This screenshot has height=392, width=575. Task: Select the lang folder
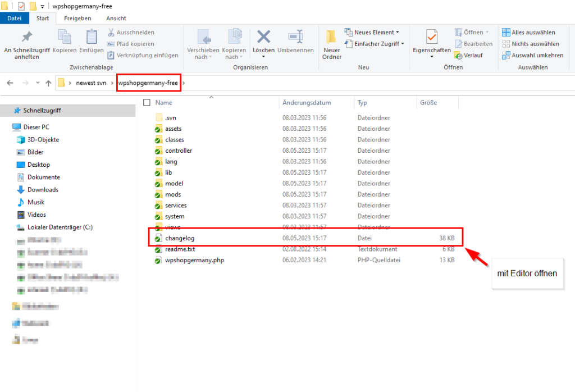(x=171, y=162)
